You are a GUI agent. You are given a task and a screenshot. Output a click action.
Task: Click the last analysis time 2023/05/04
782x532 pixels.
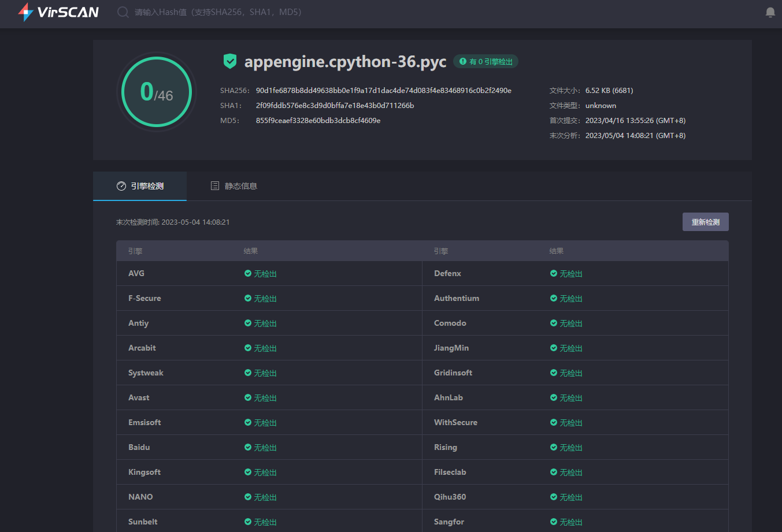[635, 136]
